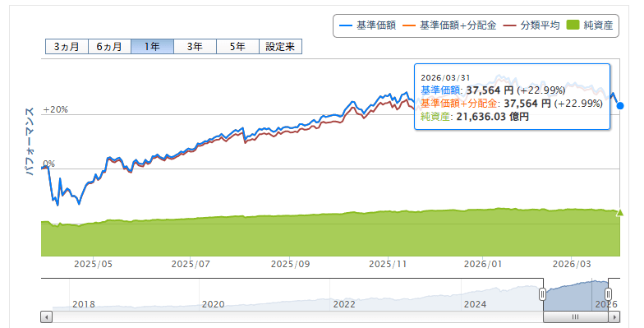Click the right range selector handle
644x328 pixels.
[x=608, y=294]
